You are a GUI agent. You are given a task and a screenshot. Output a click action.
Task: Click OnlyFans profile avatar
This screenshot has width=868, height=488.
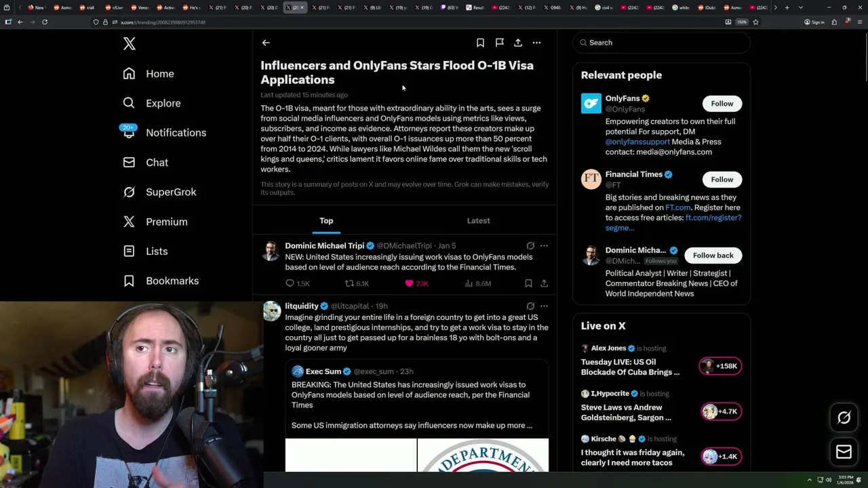pyautogui.click(x=591, y=104)
